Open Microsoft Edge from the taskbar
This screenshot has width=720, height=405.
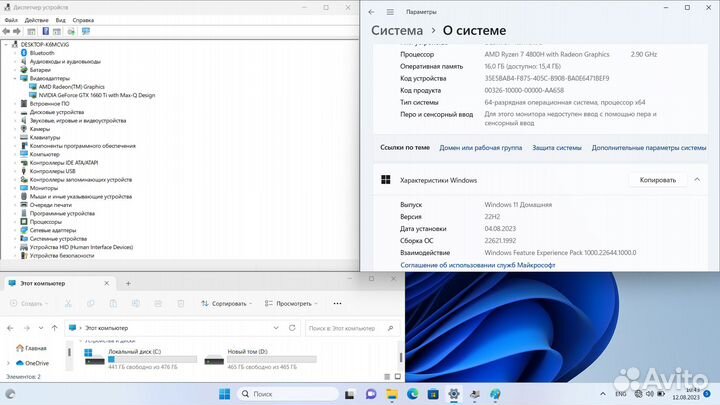click(412, 394)
